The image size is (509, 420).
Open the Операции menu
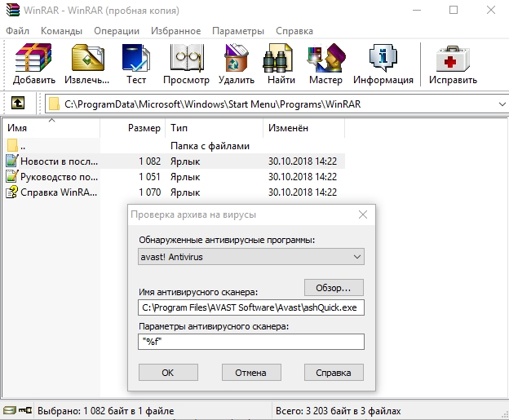pos(117,31)
